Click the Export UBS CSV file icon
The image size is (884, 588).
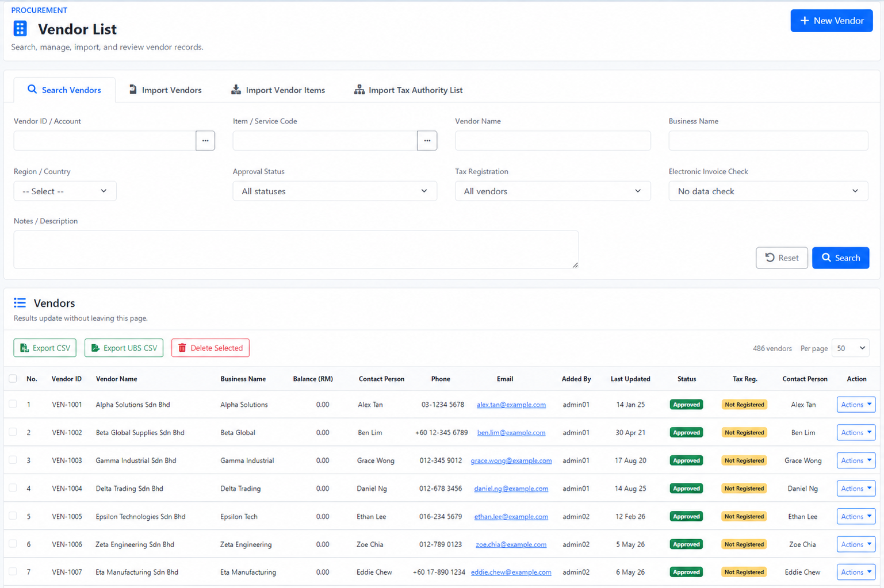pyautogui.click(x=95, y=348)
